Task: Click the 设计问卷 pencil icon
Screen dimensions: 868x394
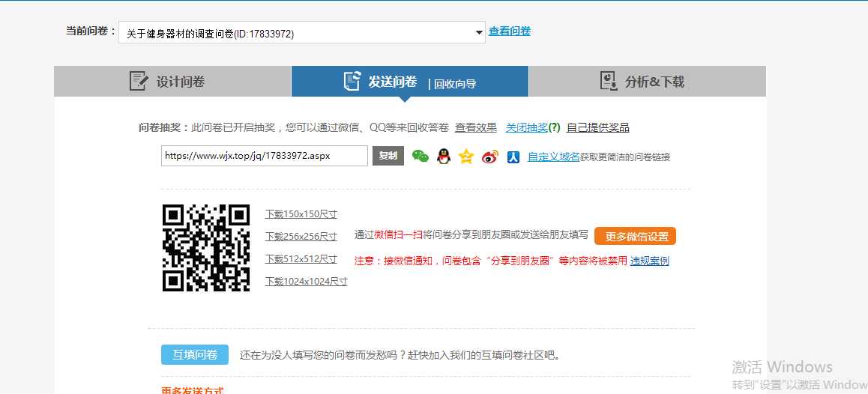Action: (x=139, y=81)
